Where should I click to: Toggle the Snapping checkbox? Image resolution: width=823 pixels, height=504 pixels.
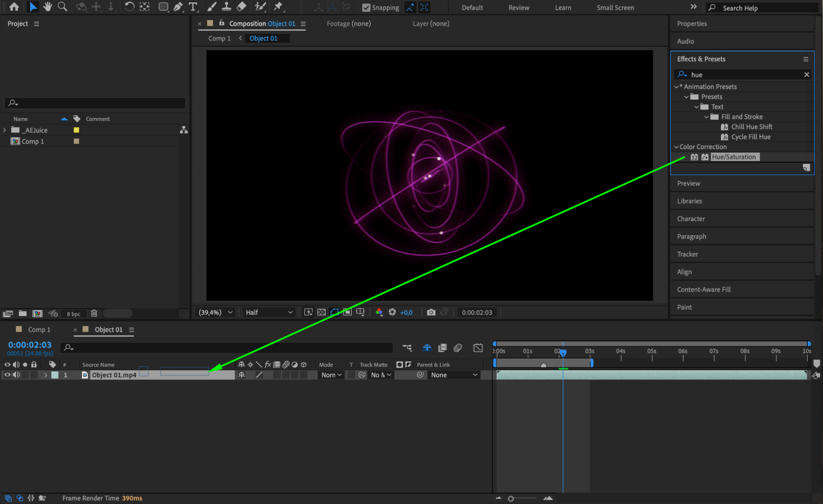point(366,7)
